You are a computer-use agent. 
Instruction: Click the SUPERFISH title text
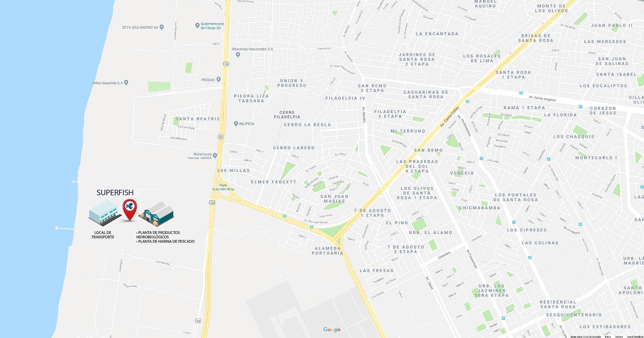[115, 193]
